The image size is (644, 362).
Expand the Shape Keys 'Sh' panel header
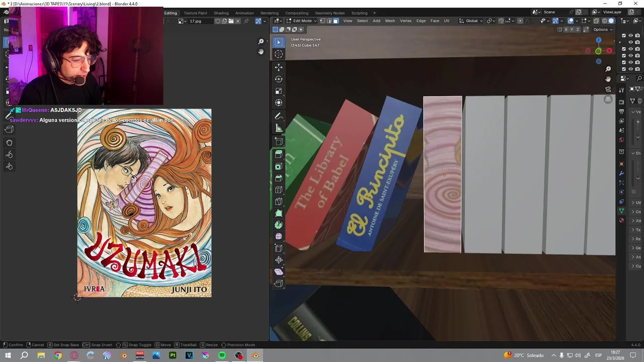tap(636, 153)
